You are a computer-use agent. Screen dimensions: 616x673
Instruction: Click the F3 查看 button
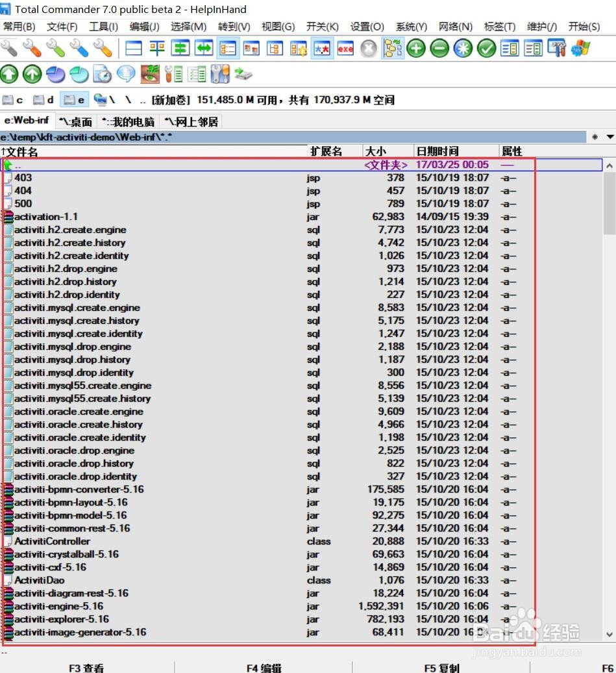pyautogui.click(x=86, y=667)
